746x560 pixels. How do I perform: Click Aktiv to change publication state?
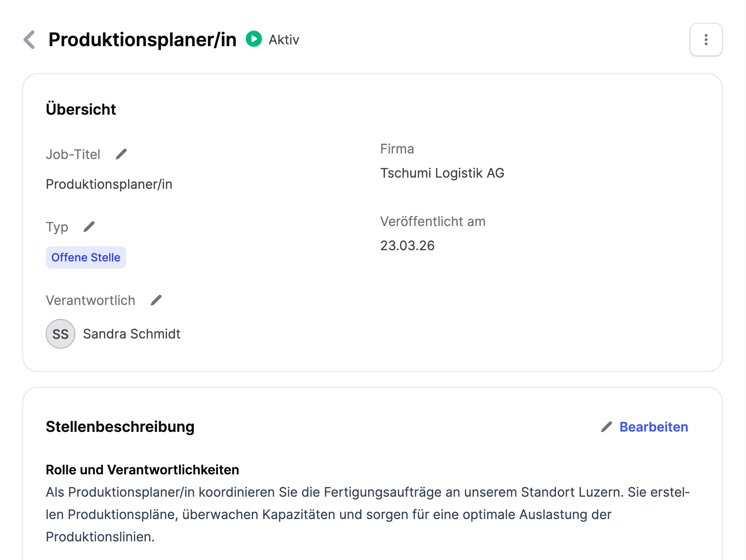283,39
